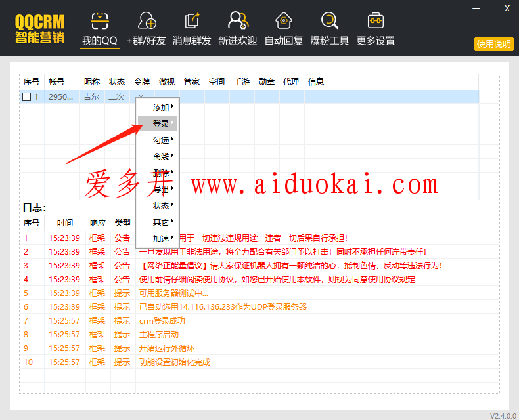Select log entry with 14.116.136.233 UDP server
This screenshot has height=420, width=519.
259,307
